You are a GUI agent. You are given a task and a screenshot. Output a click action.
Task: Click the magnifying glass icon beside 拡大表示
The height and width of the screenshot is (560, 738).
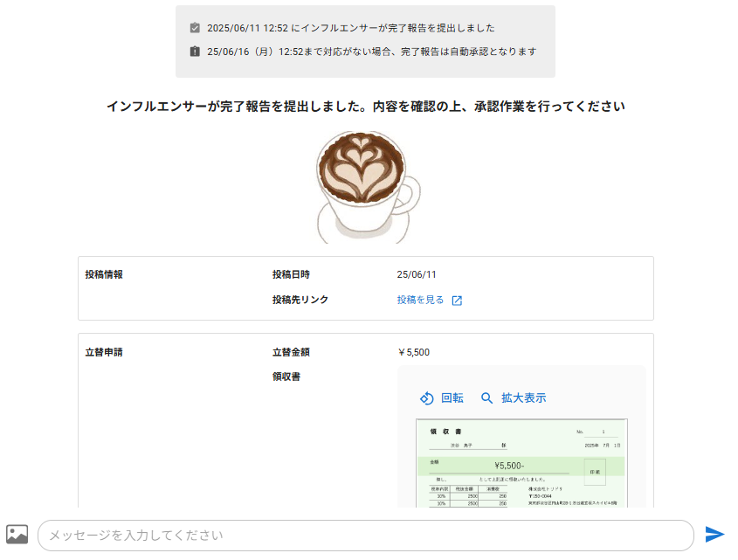[487, 398]
